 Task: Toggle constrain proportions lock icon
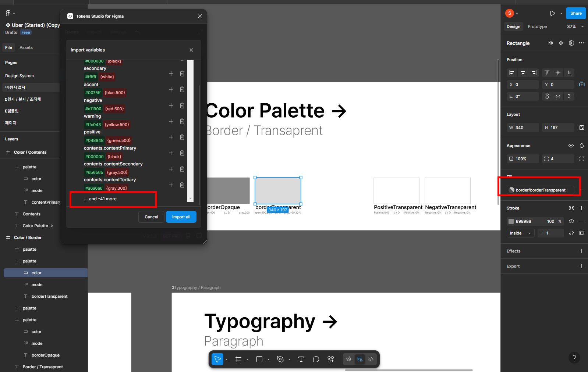click(582, 128)
